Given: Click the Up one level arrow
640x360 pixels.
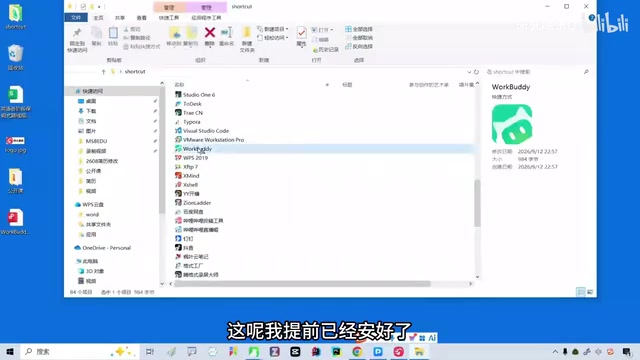Looking at the screenshot, I should pyautogui.click(x=103, y=72).
